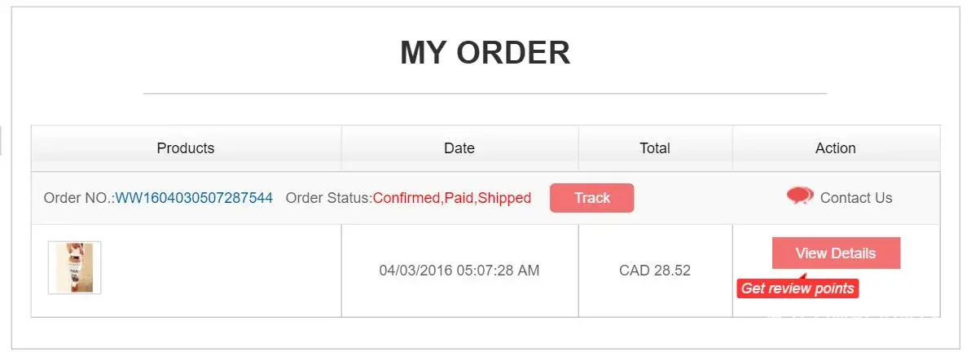Click the empty Products cell beside thumbnail

pyautogui.click(x=220, y=271)
